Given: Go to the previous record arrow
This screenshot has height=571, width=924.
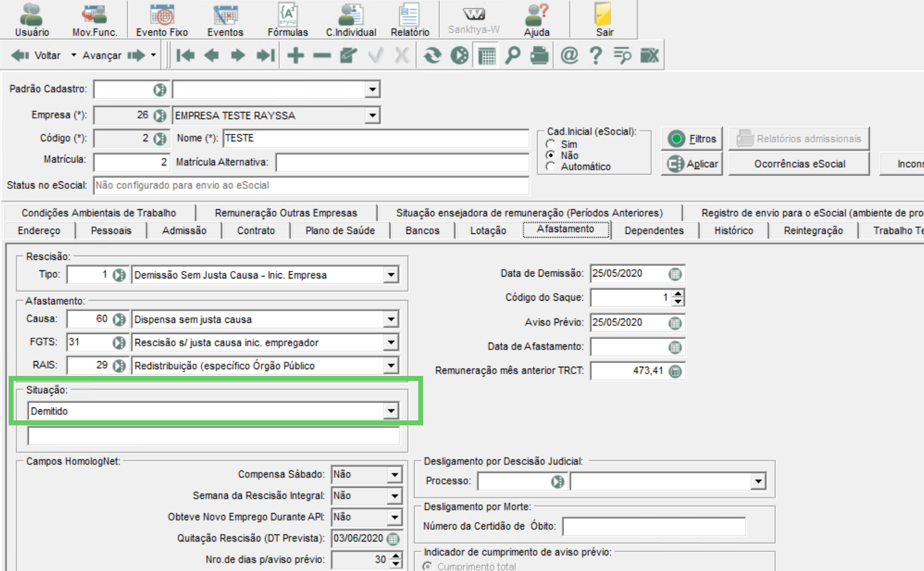Looking at the screenshot, I should coord(212,56).
